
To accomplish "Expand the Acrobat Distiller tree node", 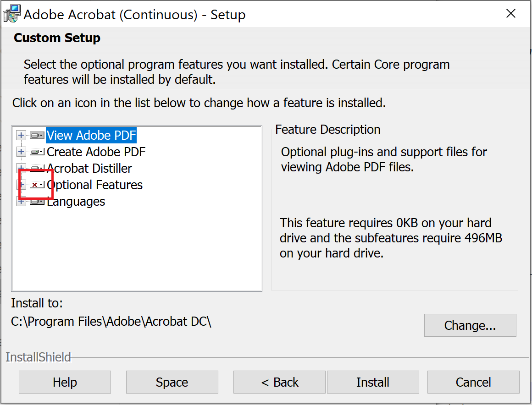I will [x=21, y=168].
